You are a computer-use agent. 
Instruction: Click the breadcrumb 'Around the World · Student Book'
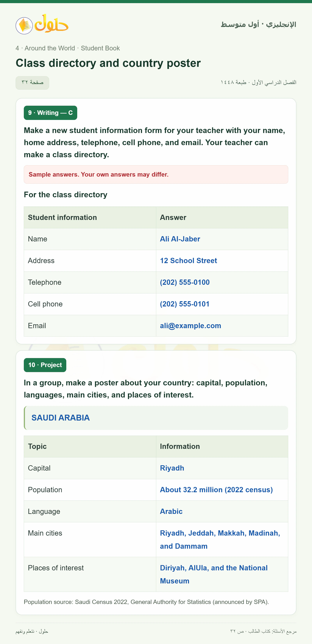pos(72,48)
